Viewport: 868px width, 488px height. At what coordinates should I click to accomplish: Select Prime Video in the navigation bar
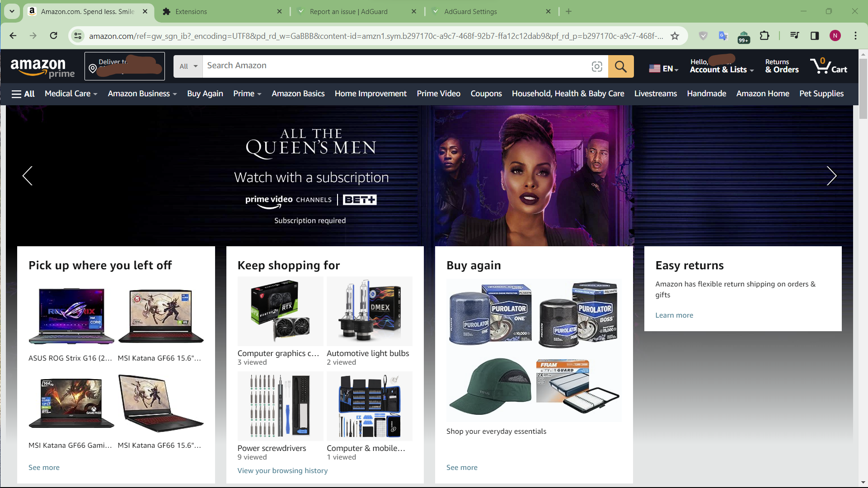tap(438, 94)
